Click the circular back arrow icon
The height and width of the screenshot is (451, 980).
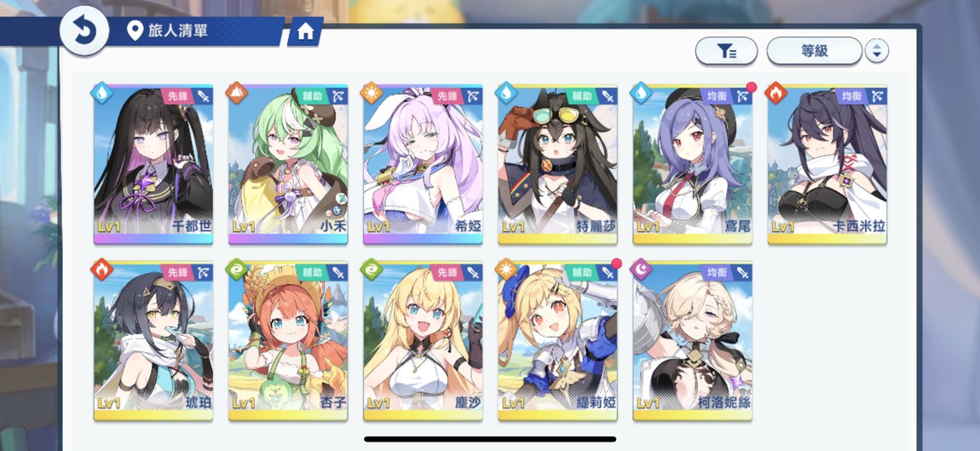84,32
